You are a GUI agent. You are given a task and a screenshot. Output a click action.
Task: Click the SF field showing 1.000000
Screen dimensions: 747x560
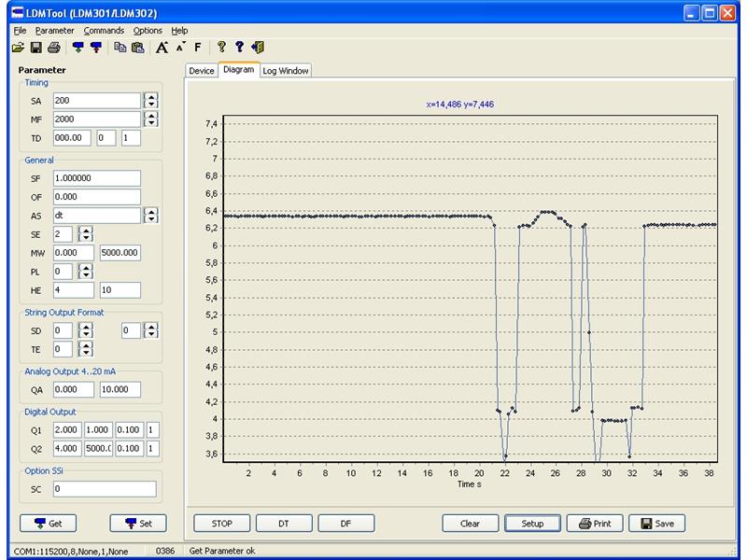coord(97,178)
